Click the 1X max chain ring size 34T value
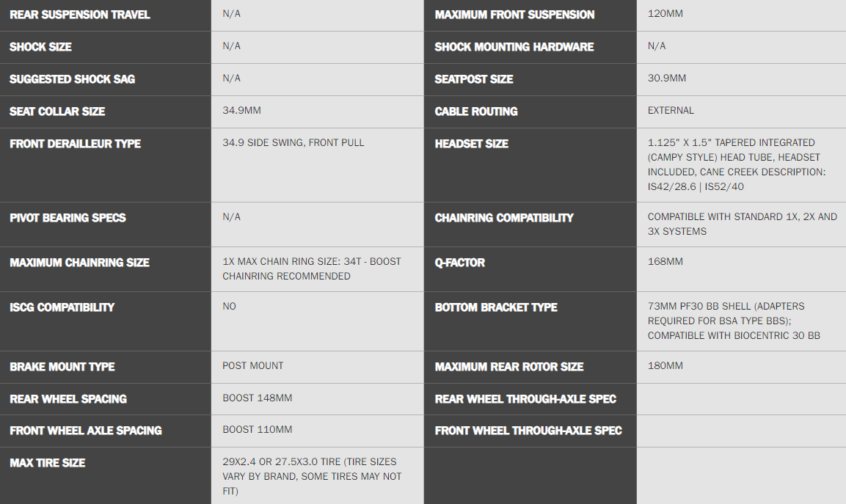 click(x=312, y=269)
